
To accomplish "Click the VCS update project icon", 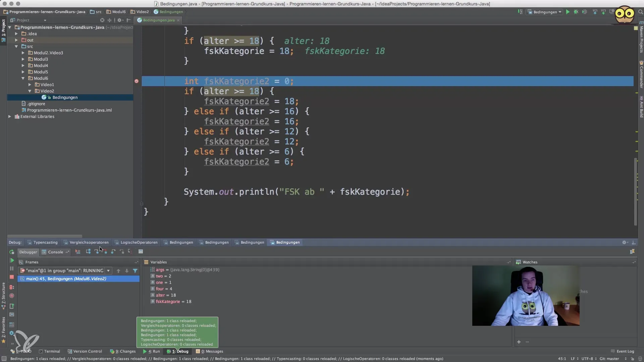I will pos(595,12).
